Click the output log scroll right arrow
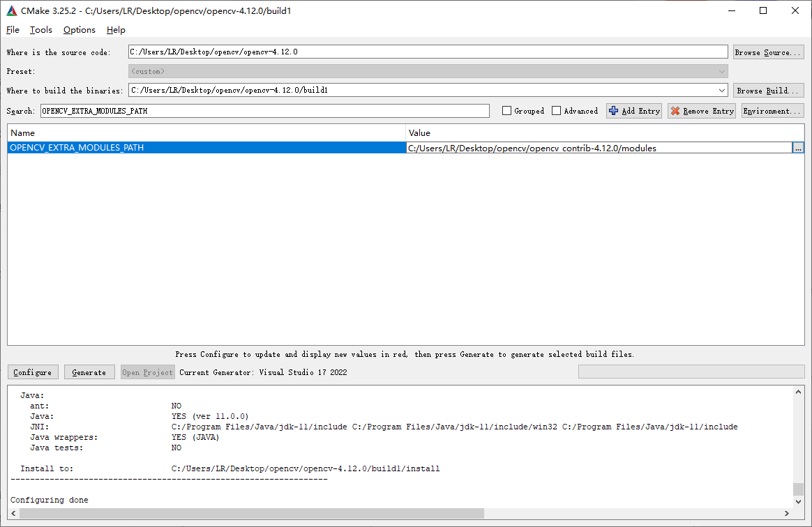Image resolution: width=812 pixels, height=527 pixels. pyautogui.click(x=787, y=513)
